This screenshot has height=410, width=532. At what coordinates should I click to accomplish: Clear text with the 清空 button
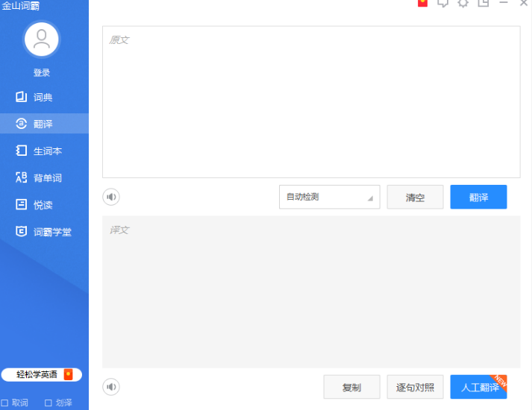[x=416, y=197]
